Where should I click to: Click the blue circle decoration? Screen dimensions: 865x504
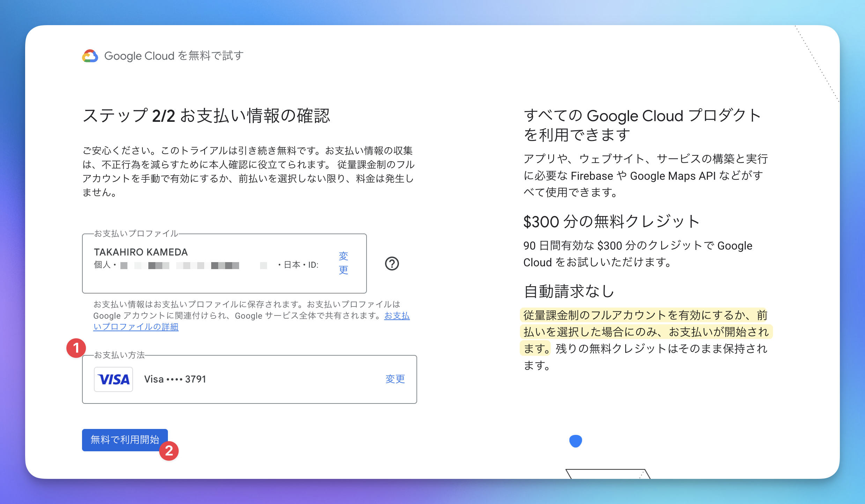point(575,441)
